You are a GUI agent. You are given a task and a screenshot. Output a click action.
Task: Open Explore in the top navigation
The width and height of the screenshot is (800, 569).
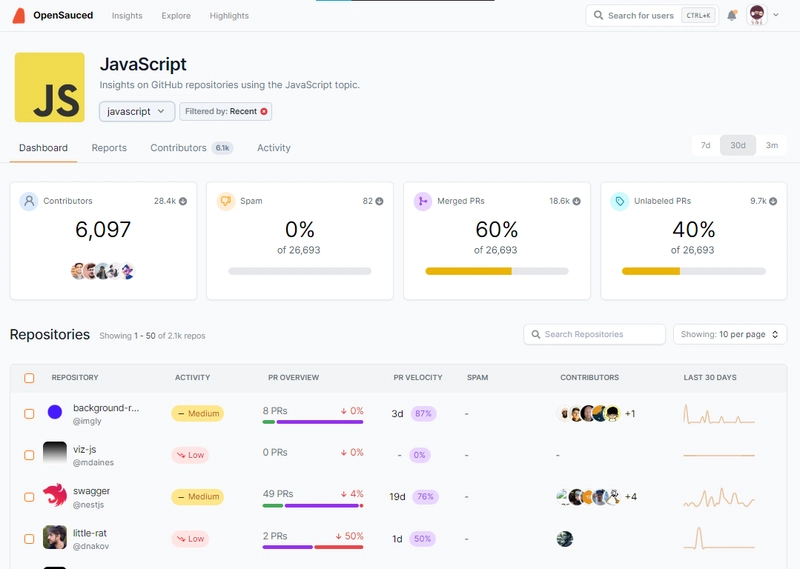pos(176,16)
